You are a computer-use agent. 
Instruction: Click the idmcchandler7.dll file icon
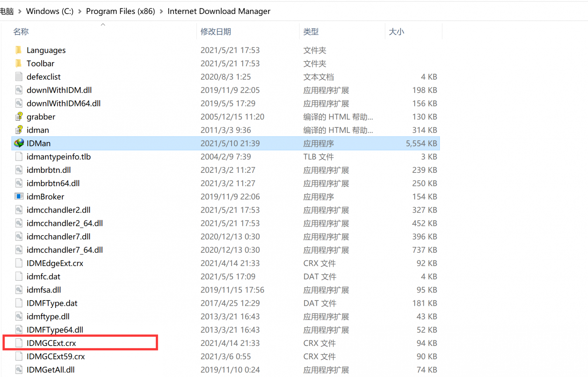pos(19,237)
